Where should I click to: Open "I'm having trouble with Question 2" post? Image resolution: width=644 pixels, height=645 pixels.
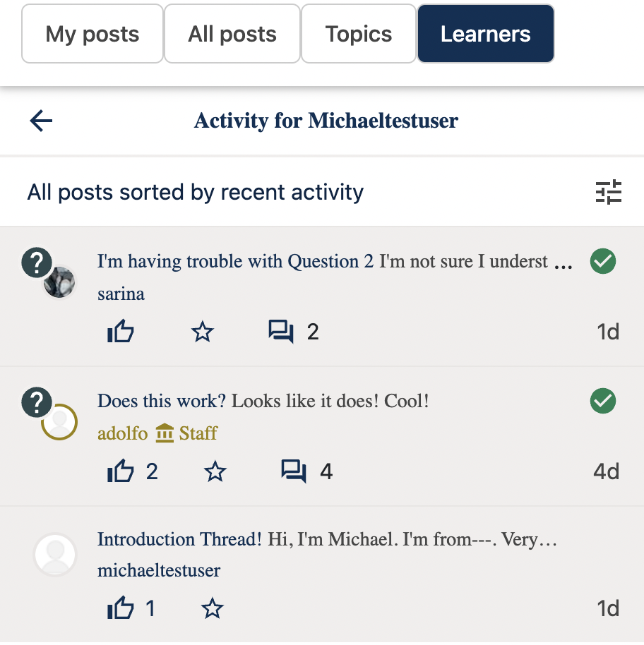click(235, 262)
